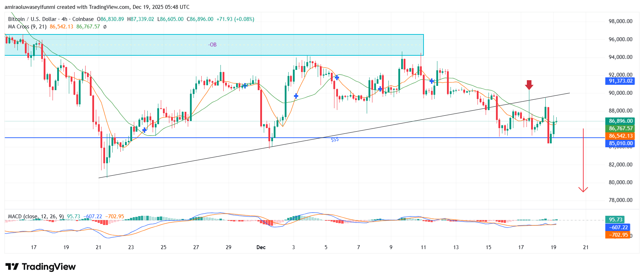Click the green 86,767.57 value in MA Cross legend

(x=88, y=27)
